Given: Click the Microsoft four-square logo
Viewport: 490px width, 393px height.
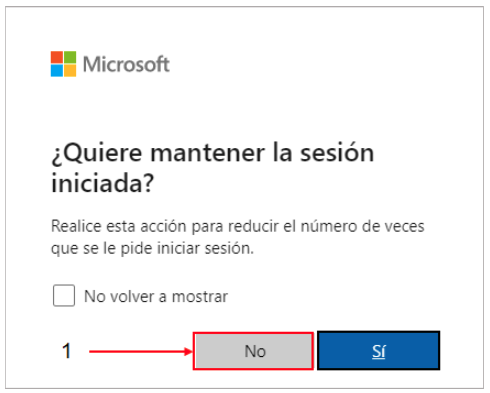Looking at the screenshot, I should point(63,64).
